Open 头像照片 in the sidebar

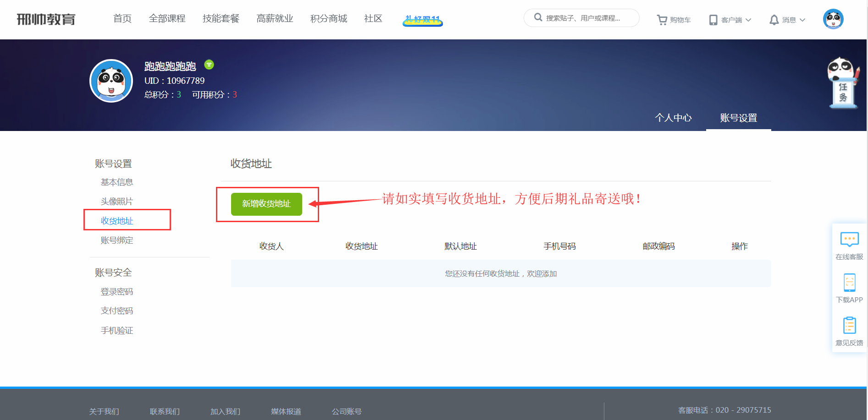click(117, 202)
